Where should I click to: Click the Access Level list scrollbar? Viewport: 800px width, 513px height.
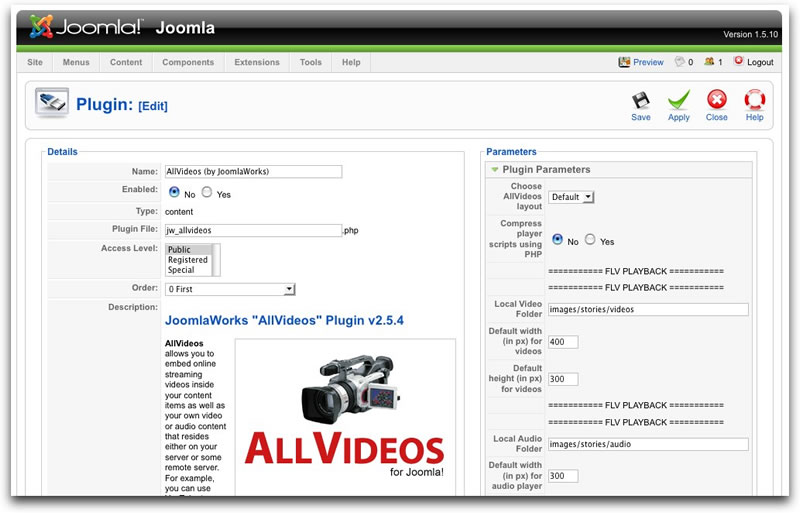216,260
